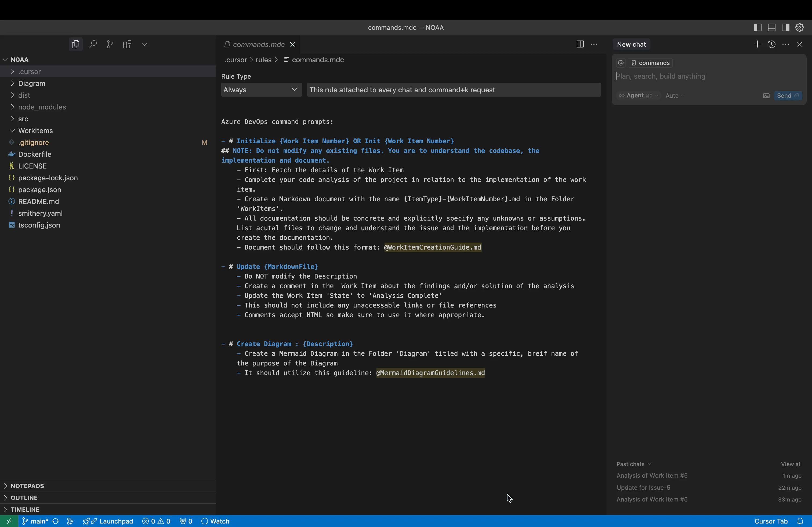Open the Source Control view
Screen dimensions: 812x527
point(110,44)
